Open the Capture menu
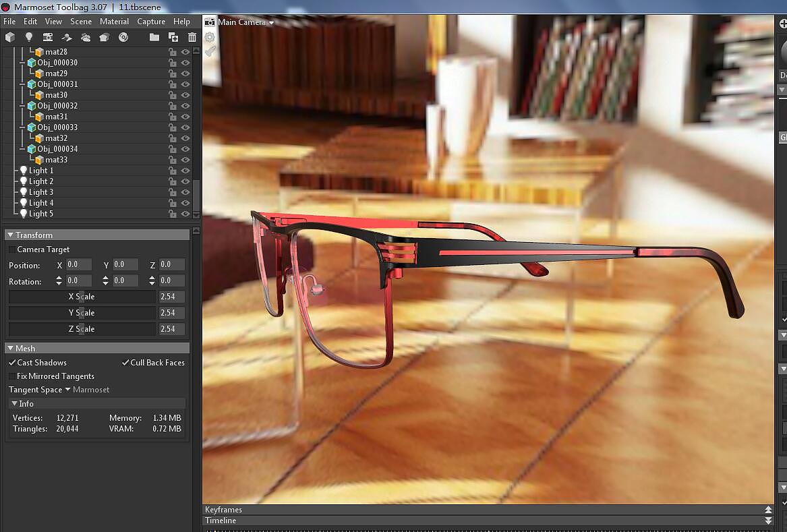This screenshot has height=532, width=787. [x=151, y=22]
